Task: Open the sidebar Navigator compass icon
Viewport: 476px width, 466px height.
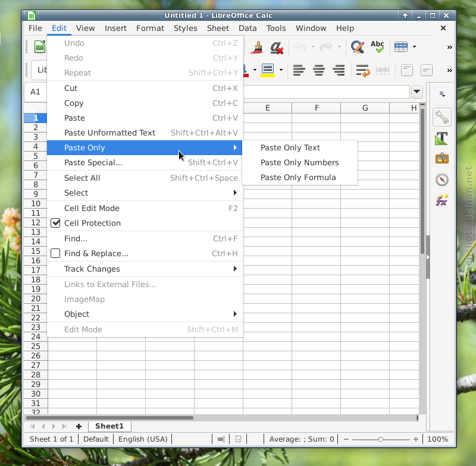Action: point(441,180)
